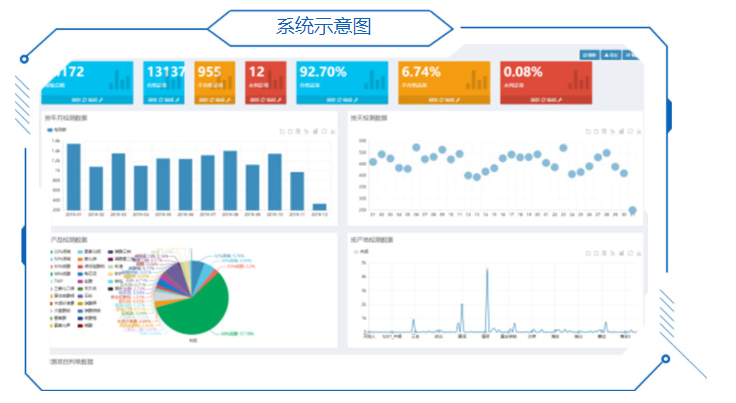Open the data view icon above the monthly bar chart
Image resolution: width=736 pixels, height=403 pixels.
298,131
